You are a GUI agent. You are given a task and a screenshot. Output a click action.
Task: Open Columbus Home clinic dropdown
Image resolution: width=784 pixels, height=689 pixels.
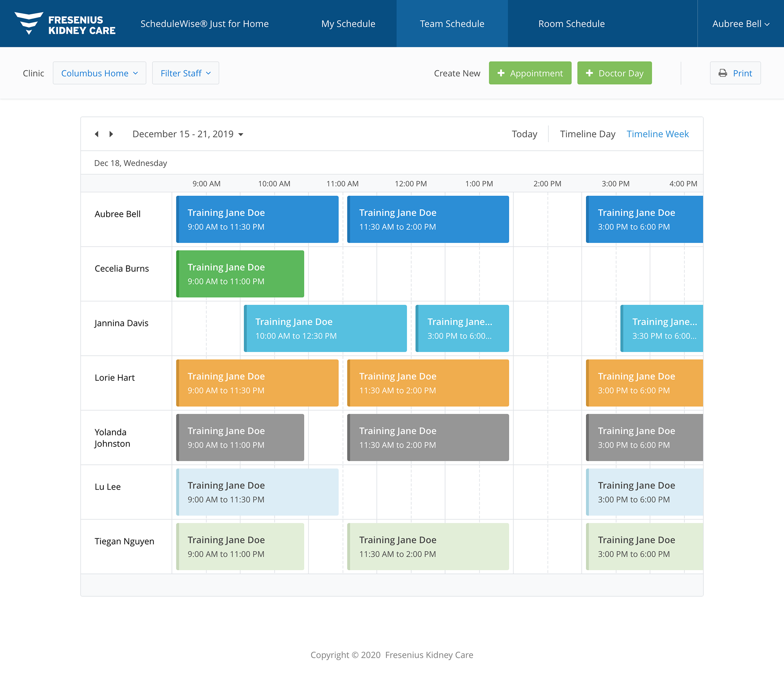pos(99,73)
